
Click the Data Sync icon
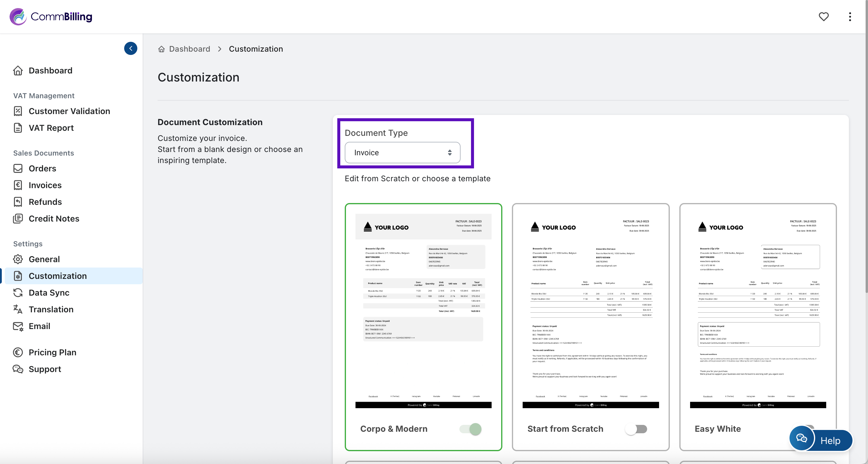click(x=18, y=293)
